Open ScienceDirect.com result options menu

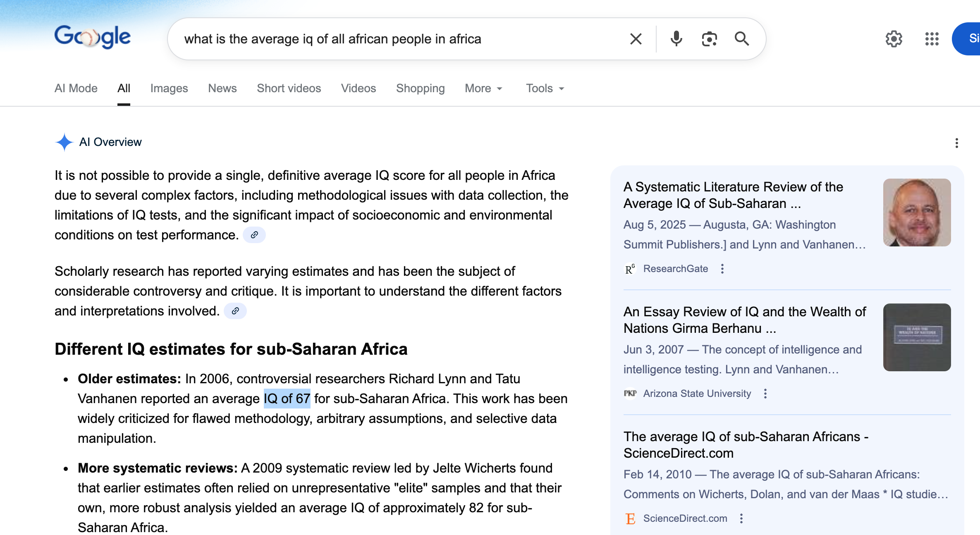(741, 518)
